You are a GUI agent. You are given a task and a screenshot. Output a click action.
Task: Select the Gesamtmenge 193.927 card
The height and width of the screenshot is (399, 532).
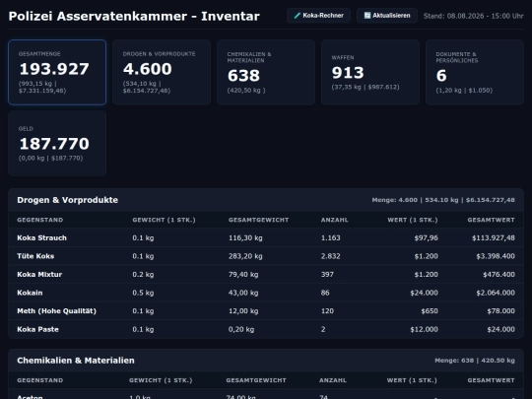coord(57,72)
